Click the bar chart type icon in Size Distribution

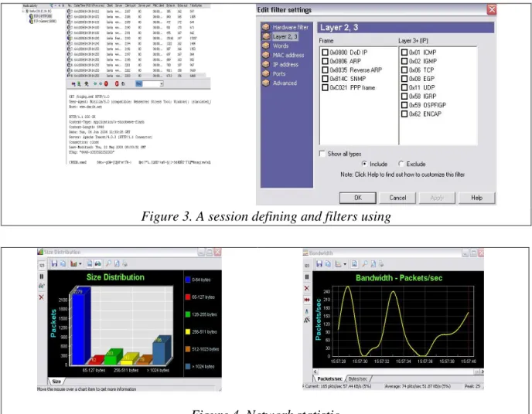[x=73, y=263]
